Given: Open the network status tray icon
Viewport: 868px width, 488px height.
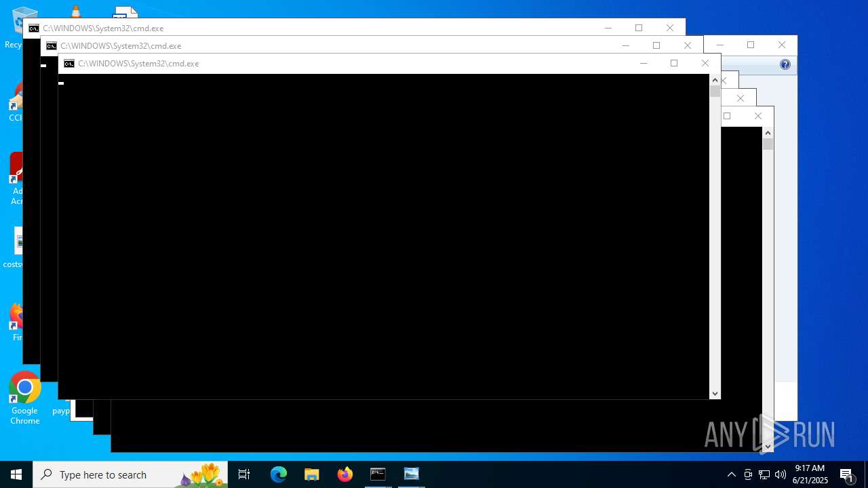Looking at the screenshot, I should click(x=764, y=474).
